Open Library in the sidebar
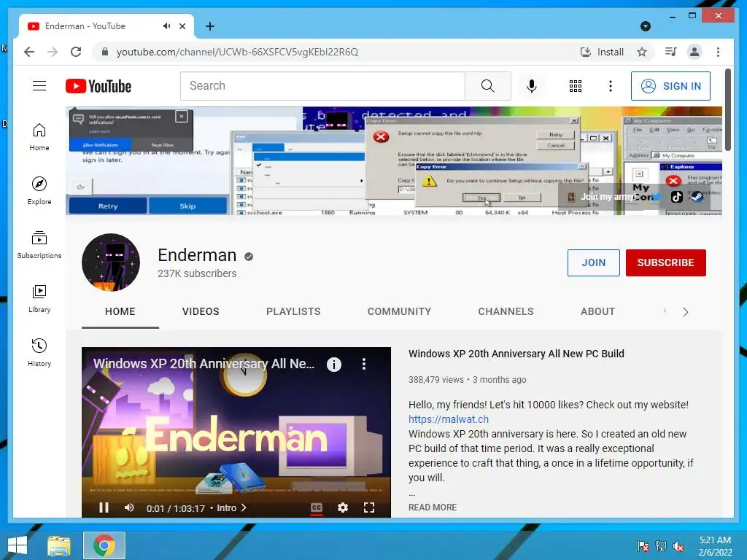Screen dimensions: 747x560 (x=39, y=299)
